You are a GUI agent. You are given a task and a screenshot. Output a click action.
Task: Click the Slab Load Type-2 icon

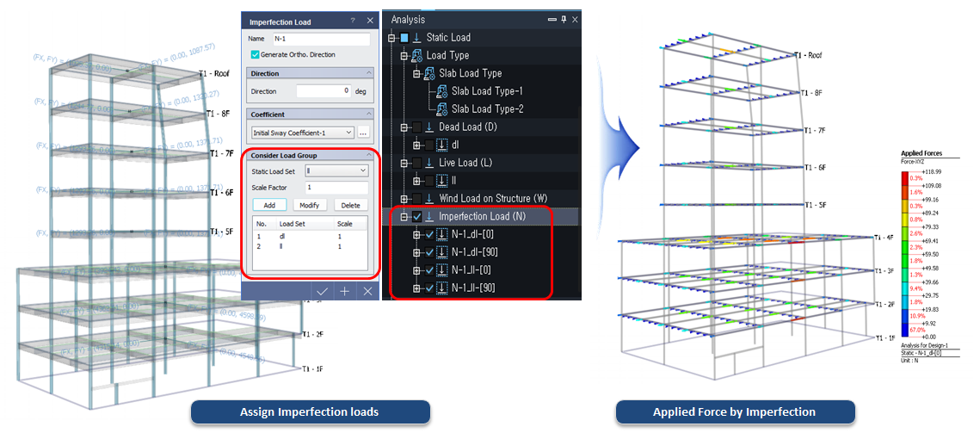pyautogui.click(x=442, y=109)
